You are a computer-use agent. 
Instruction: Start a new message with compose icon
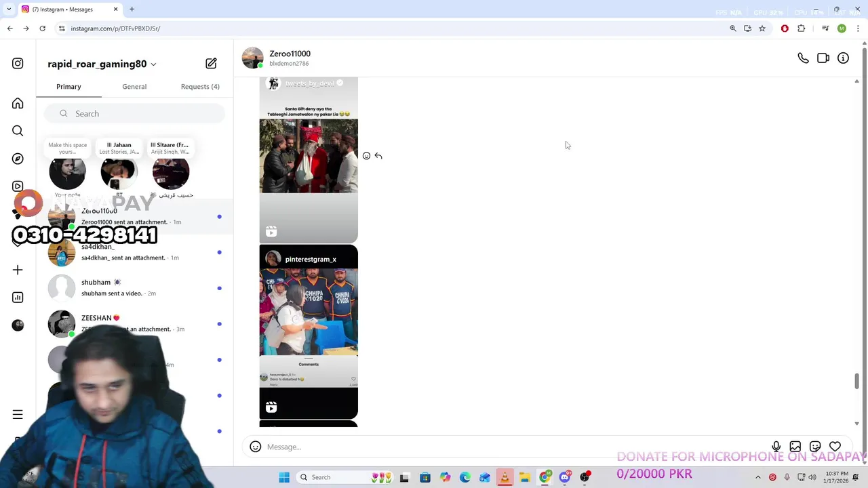coord(211,64)
